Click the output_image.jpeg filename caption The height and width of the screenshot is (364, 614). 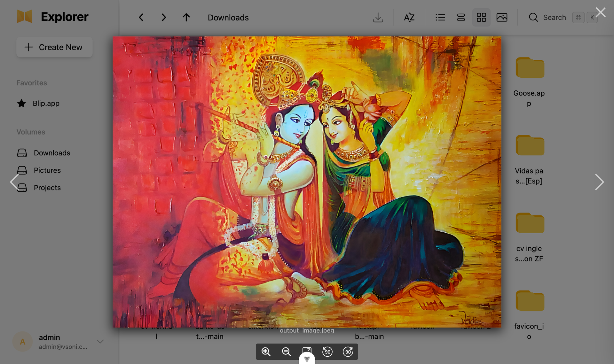(x=307, y=330)
